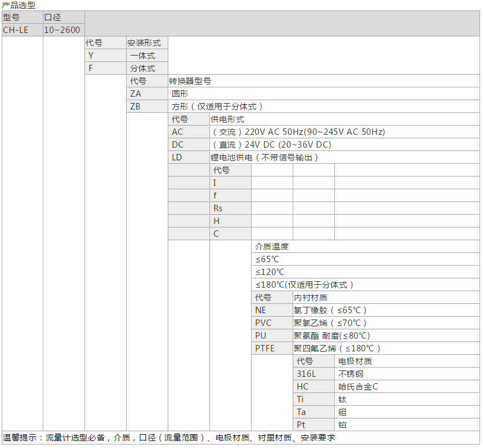Screen dimensions: 483x448
Task: Select the ≤120℃ temperature row
Action: click(x=270, y=272)
